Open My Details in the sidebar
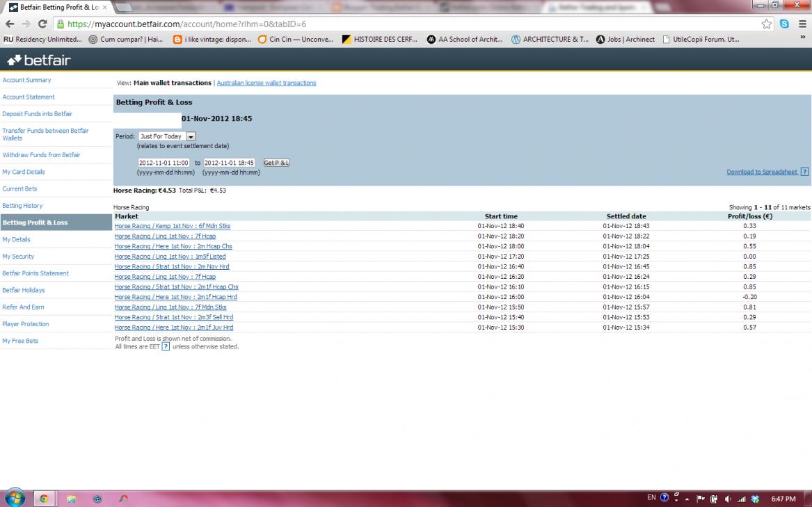 (17, 239)
